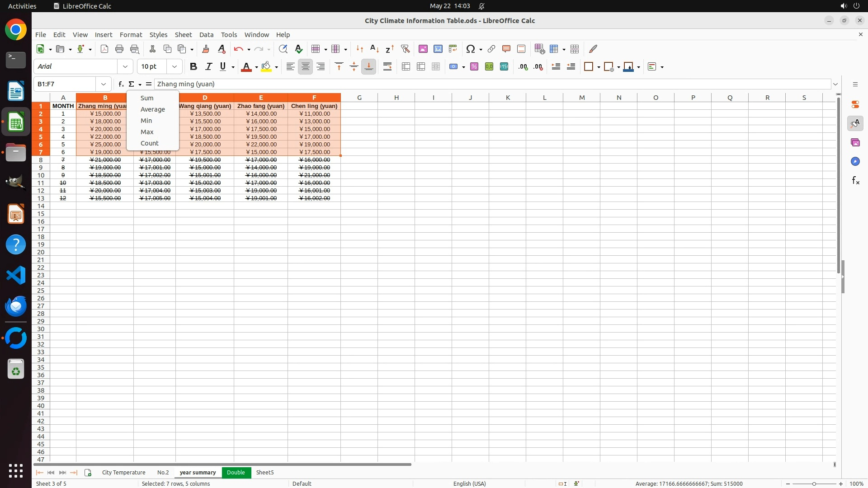Toggle Wrap Text for cells
Image resolution: width=868 pixels, height=488 pixels.
[x=387, y=67]
